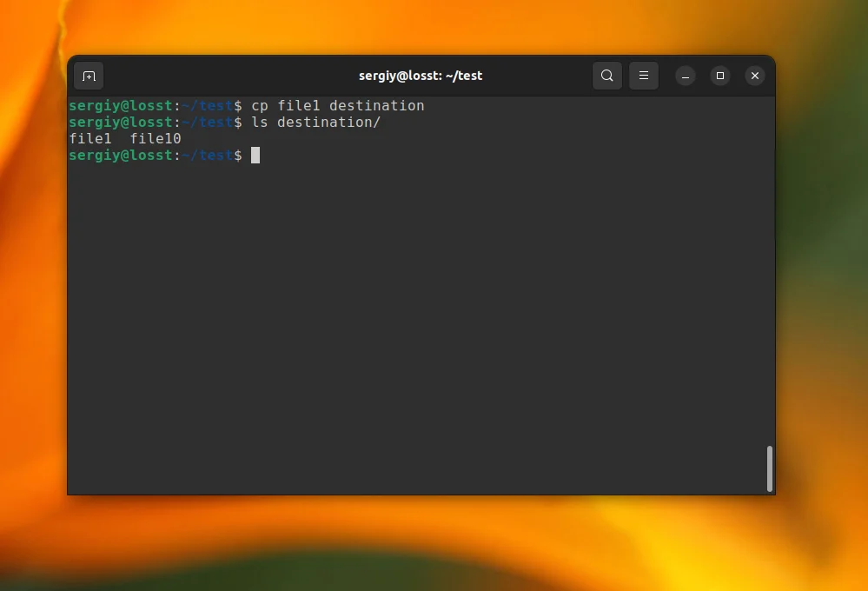Select the file10 entry in ls output

pos(156,138)
